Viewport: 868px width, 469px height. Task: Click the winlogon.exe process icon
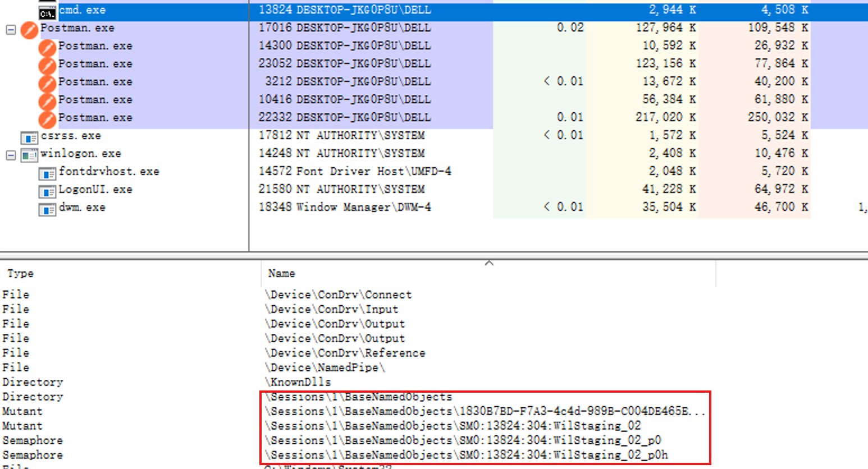coord(29,155)
